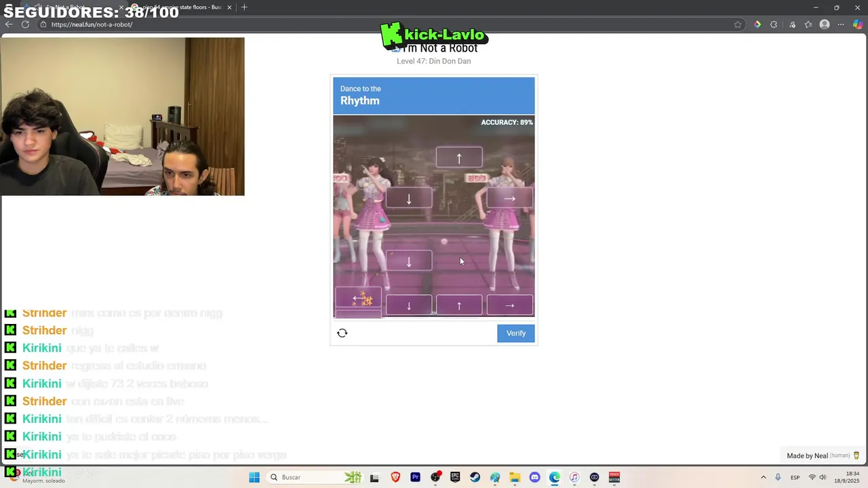Open Epic Games Launcher from the taskbar

(x=455, y=477)
